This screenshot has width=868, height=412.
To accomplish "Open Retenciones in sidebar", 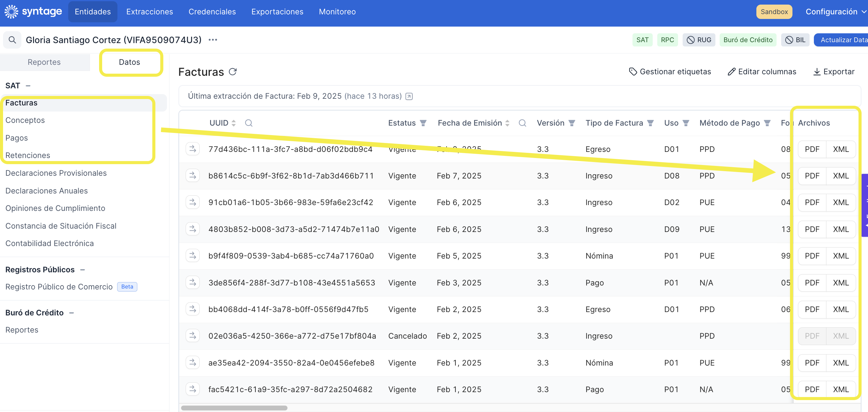I will [28, 155].
